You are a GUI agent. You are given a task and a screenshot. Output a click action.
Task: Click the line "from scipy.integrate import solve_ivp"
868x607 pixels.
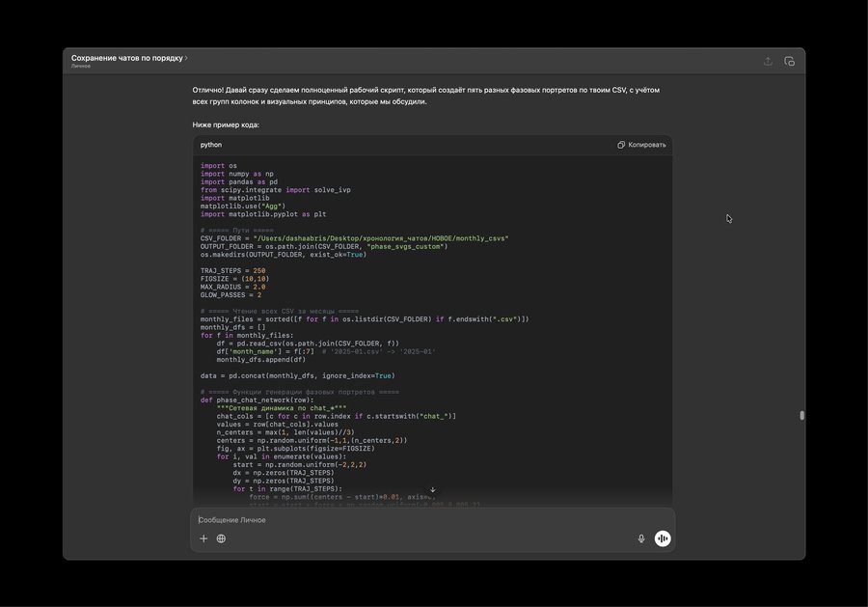click(x=276, y=189)
